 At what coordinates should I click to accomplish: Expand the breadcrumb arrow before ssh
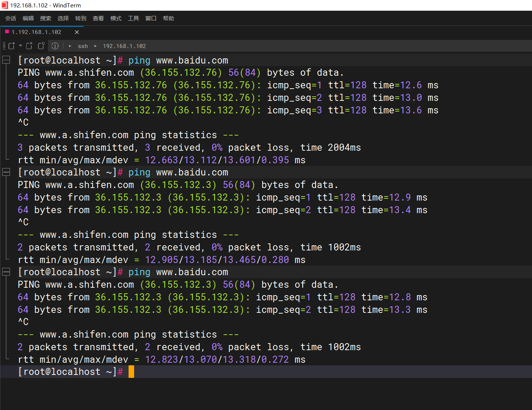point(70,46)
